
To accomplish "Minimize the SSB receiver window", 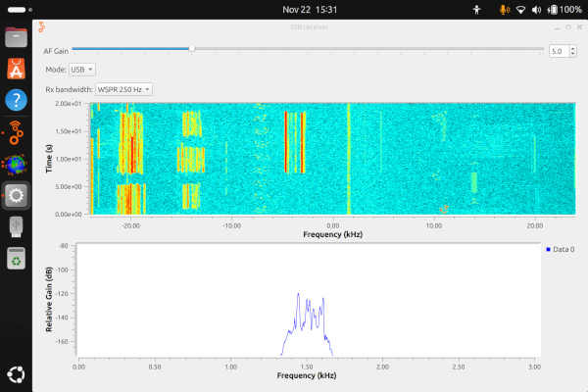I will pos(557,27).
